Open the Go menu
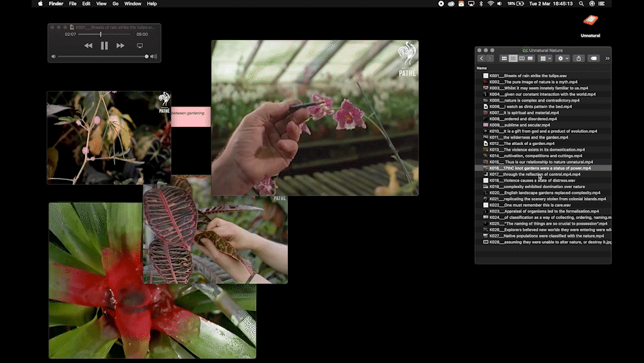 coord(115,4)
